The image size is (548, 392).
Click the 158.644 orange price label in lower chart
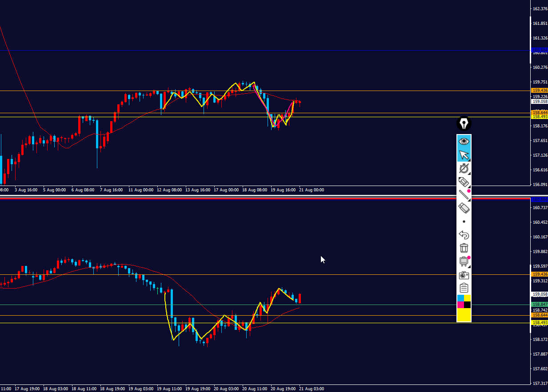pyautogui.click(x=540, y=315)
